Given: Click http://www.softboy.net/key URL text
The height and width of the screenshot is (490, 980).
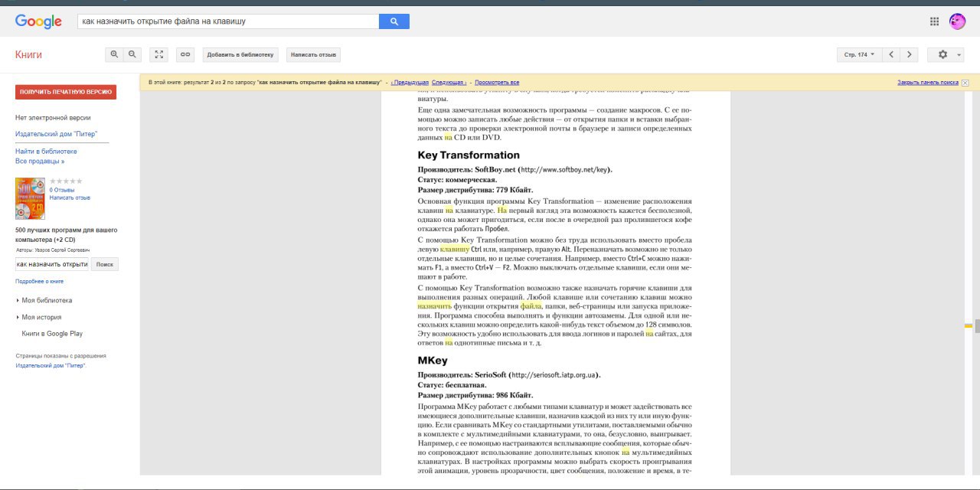Looking at the screenshot, I should tap(563, 169).
